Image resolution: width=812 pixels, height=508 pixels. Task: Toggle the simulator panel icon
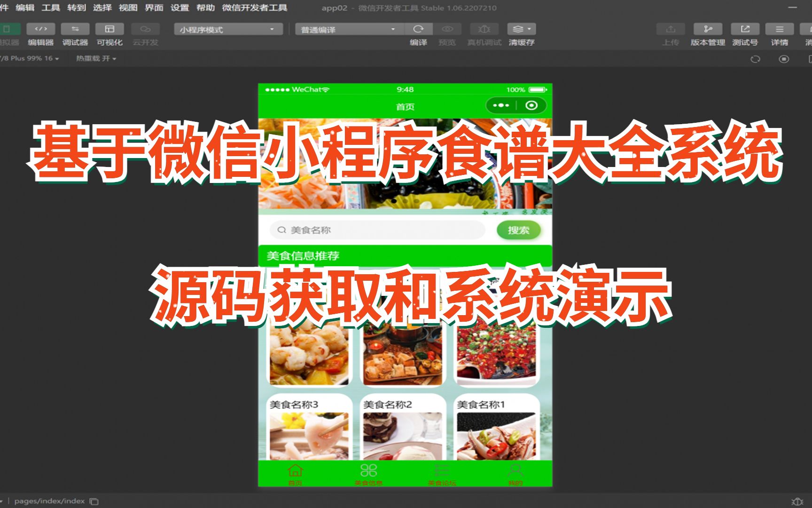8,29
